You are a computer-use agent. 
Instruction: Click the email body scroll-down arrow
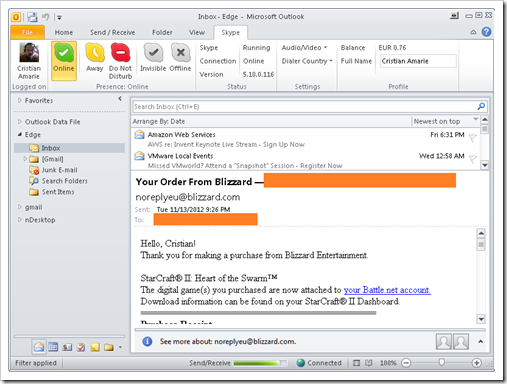click(x=481, y=319)
